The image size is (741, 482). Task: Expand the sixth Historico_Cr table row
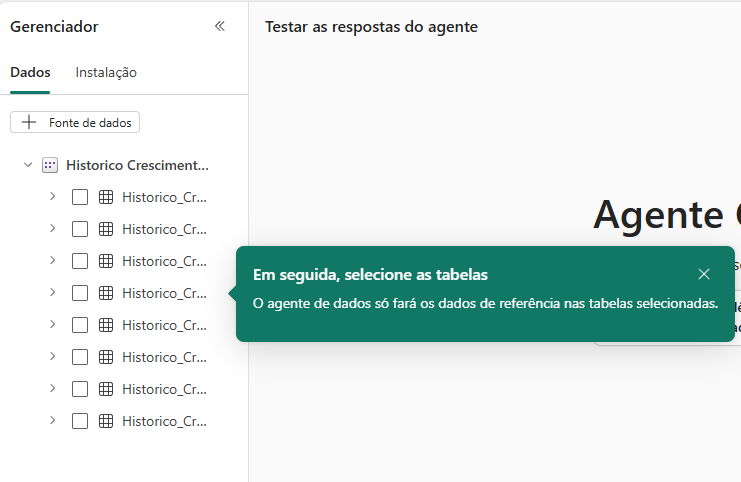point(52,357)
